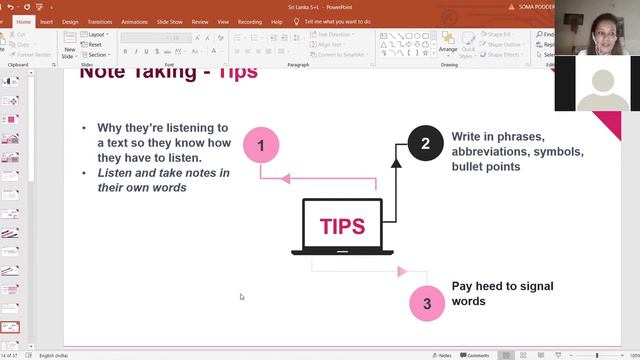Screen dimensions: 640x360
Task: Open the Shape Effects dropdown
Action: (501, 54)
